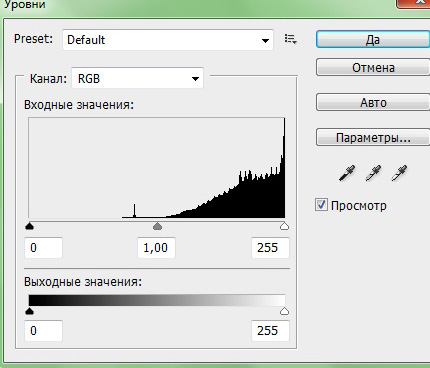Click the Выходные значения label
430x368 pixels.
[x=83, y=282]
